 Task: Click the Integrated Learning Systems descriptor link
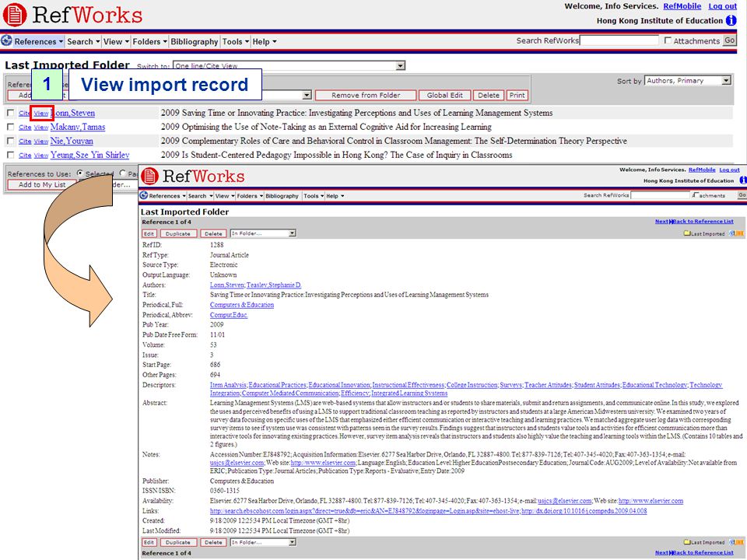[409, 394]
